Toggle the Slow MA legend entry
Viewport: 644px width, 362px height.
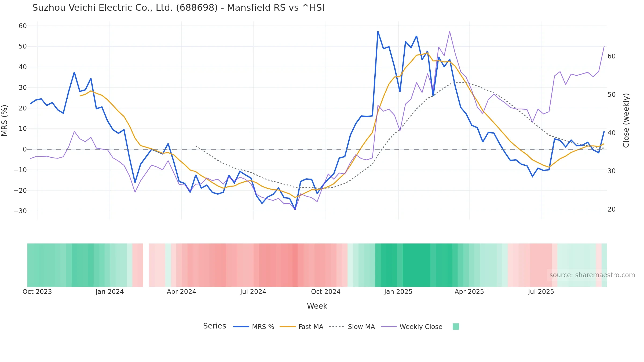point(352,327)
